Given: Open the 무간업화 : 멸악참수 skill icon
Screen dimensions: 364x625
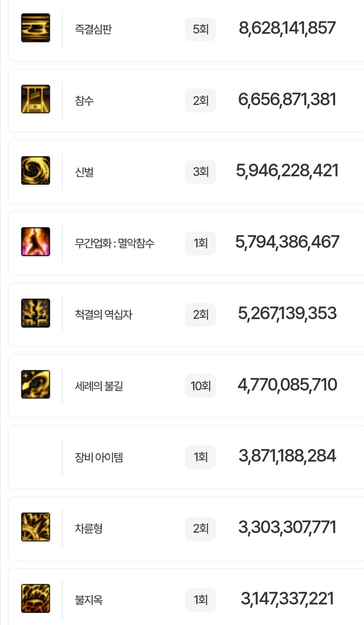Looking at the screenshot, I should [x=36, y=242].
